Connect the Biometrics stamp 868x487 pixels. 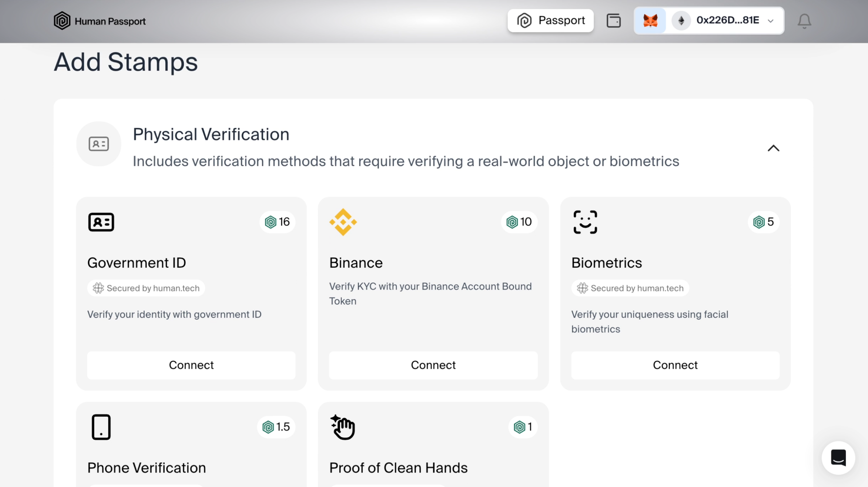[675, 365]
